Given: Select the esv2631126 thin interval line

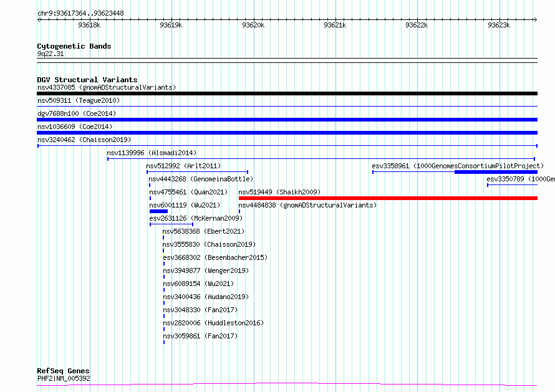Looking at the screenshot, I should [171, 224].
